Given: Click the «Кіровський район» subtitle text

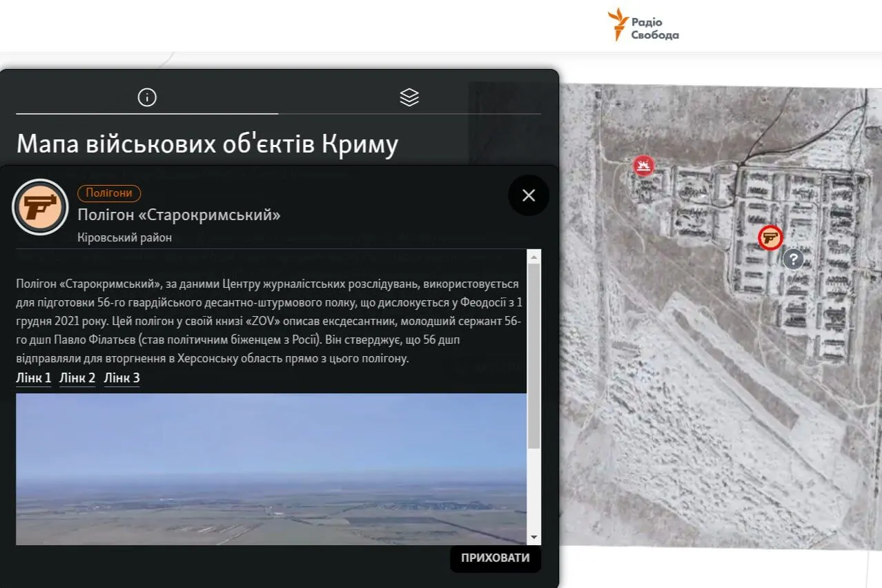Looking at the screenshot, I should (125, 237).
